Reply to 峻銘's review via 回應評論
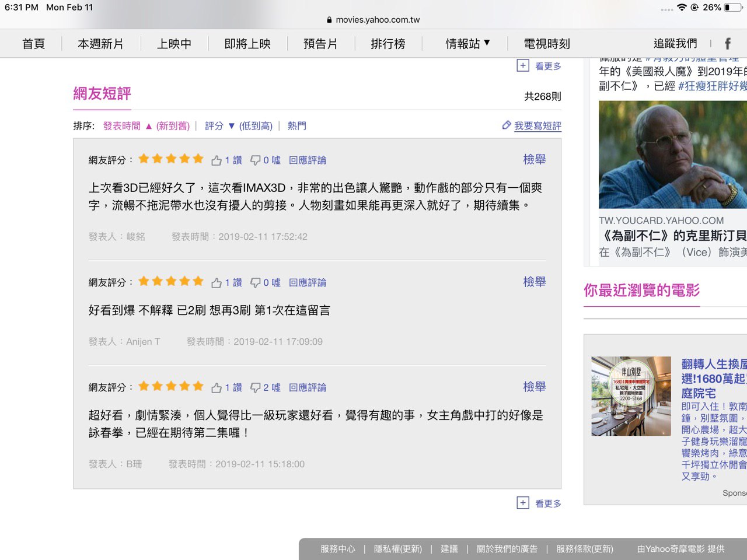747x560 pixels. (x=308, y=160)
